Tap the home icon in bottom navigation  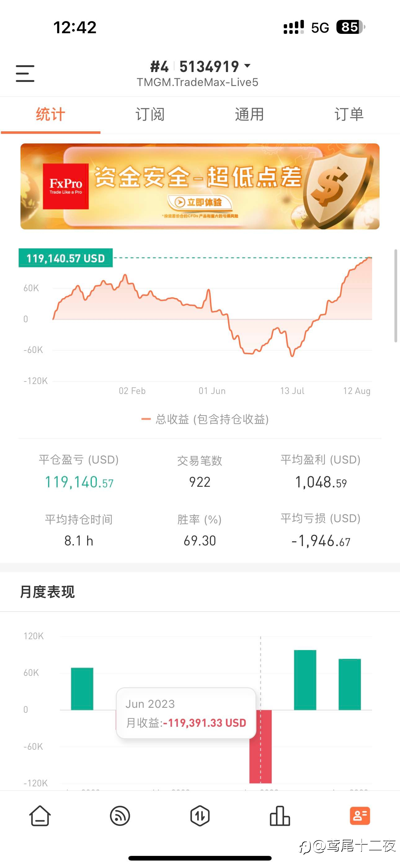[40, 816]
